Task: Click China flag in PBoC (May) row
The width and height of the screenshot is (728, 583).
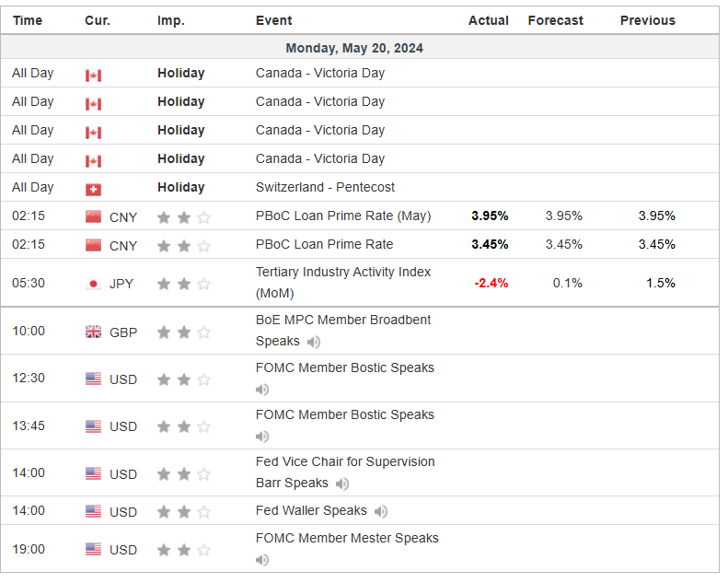Action: (x=93, y=216)
